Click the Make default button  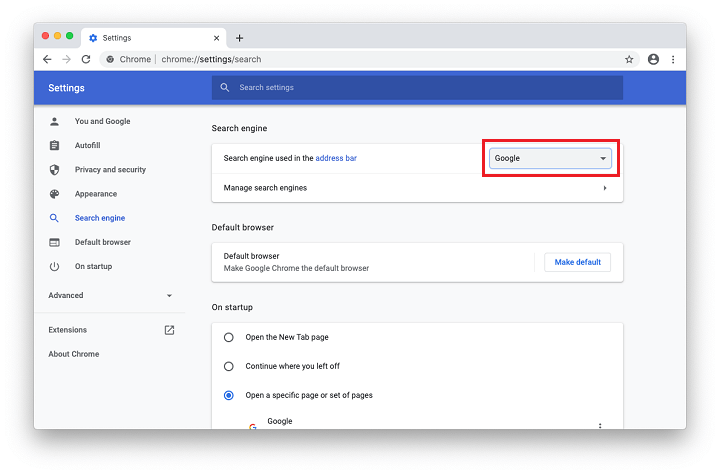[577, 262]
